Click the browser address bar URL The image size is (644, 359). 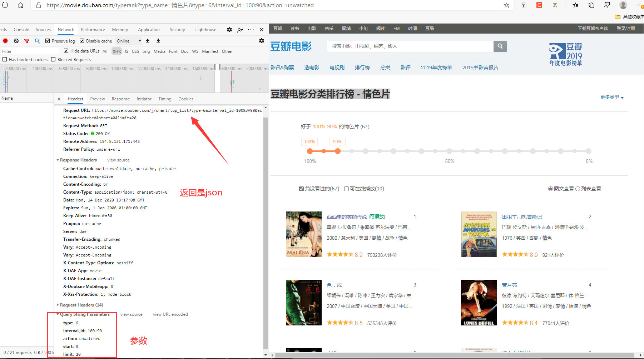[x=180, y=5]
